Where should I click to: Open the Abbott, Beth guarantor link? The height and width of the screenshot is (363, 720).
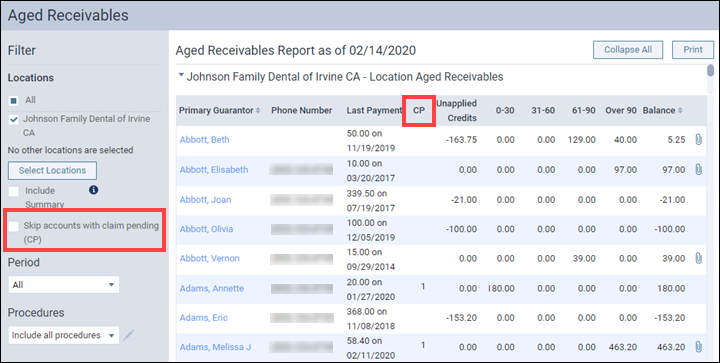click(204, 140)
